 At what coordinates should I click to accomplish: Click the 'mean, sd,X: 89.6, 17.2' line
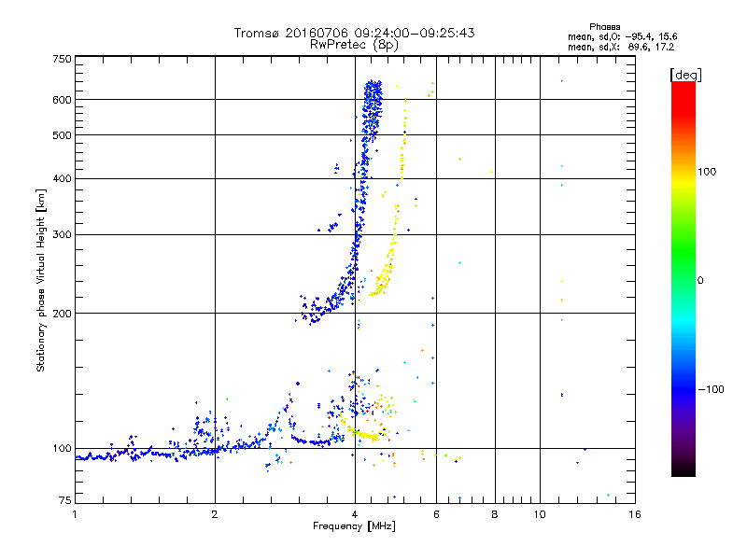click(x=621, y=47)
